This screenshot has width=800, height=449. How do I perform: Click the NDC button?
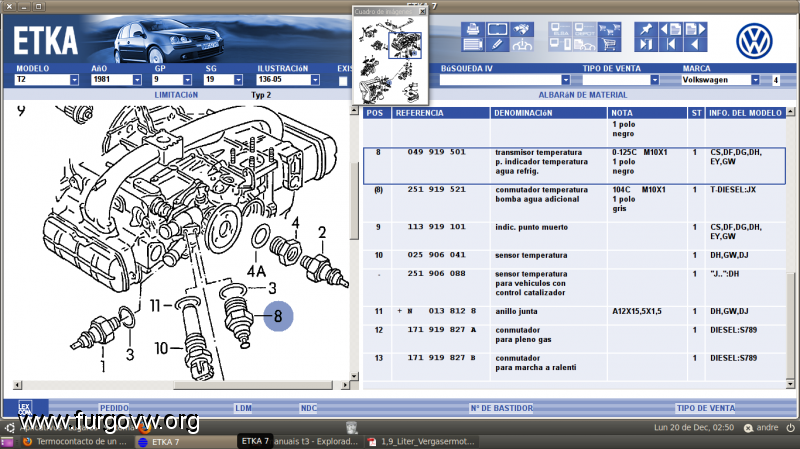(309, 408)
